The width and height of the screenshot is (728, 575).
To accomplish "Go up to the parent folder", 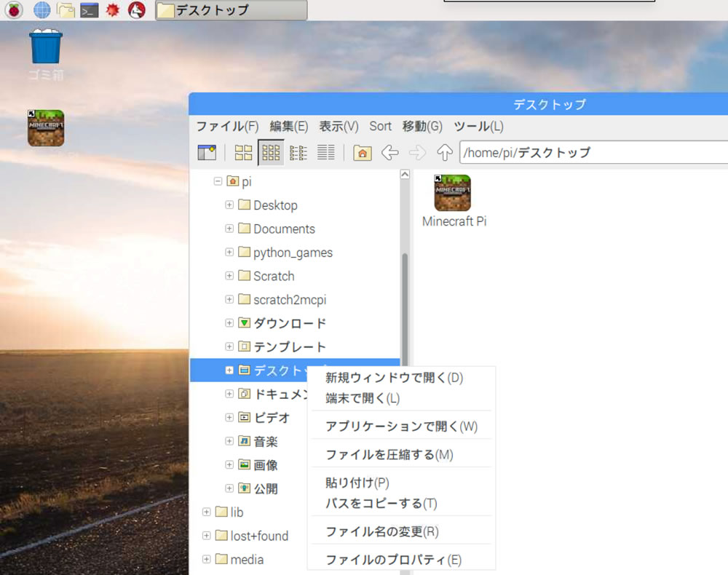I will click(444, 152).
